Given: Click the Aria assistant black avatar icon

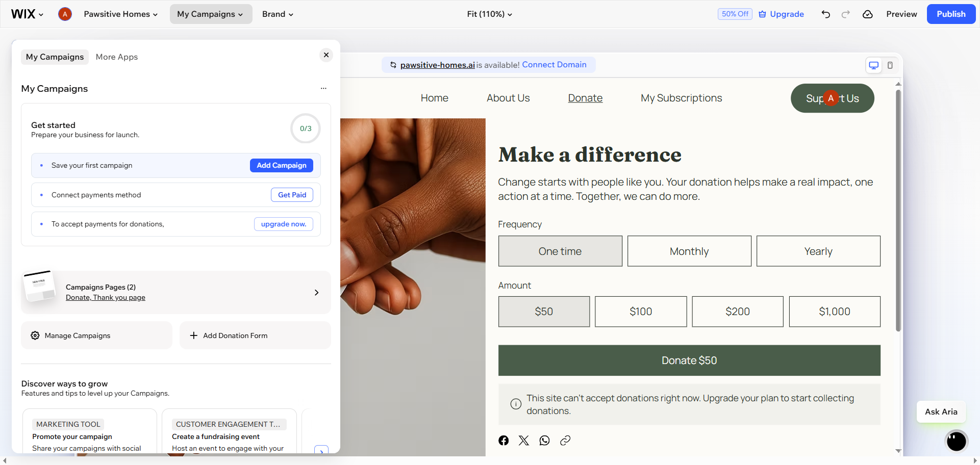Looking at the screenshot, I should coord(956,441).
